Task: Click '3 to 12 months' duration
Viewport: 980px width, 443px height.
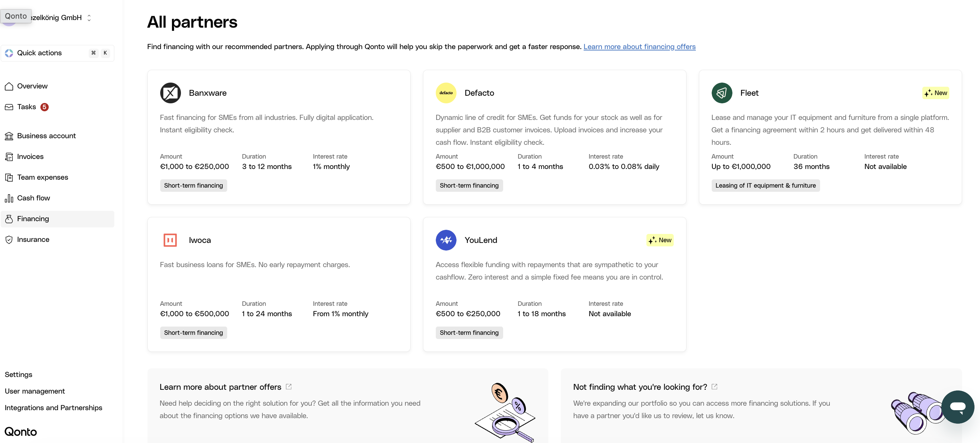Action: coord(267,167)
